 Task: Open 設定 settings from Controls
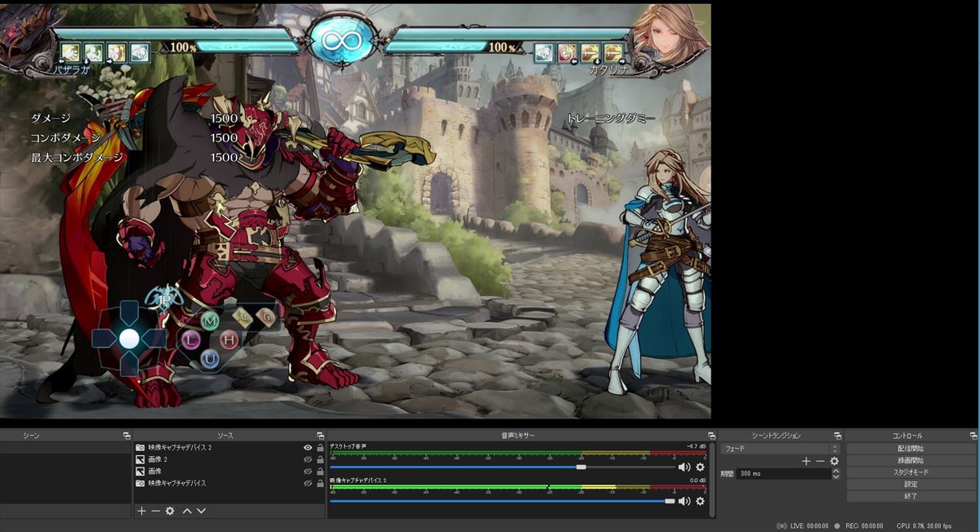(911, 485)
